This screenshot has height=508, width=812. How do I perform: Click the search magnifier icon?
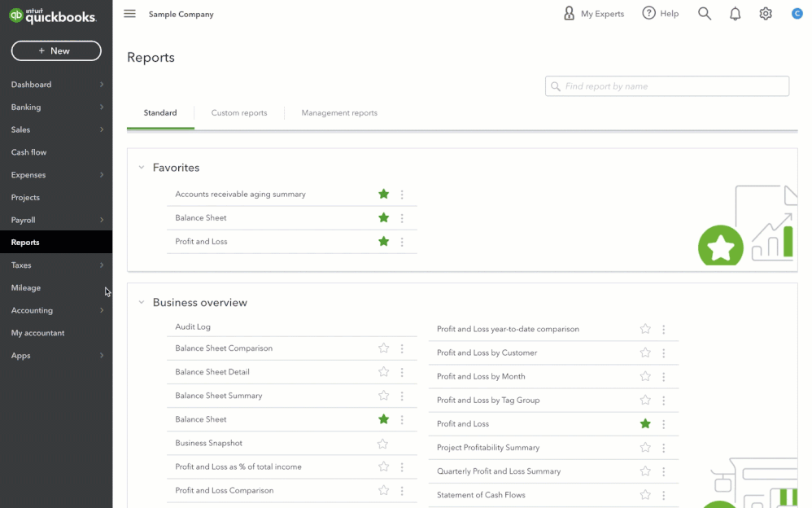click(x=705, y=14)
